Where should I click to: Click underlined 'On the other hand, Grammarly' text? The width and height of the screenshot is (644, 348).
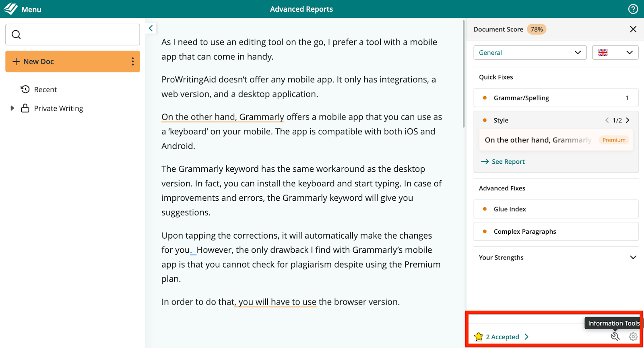tap(223, 117)
